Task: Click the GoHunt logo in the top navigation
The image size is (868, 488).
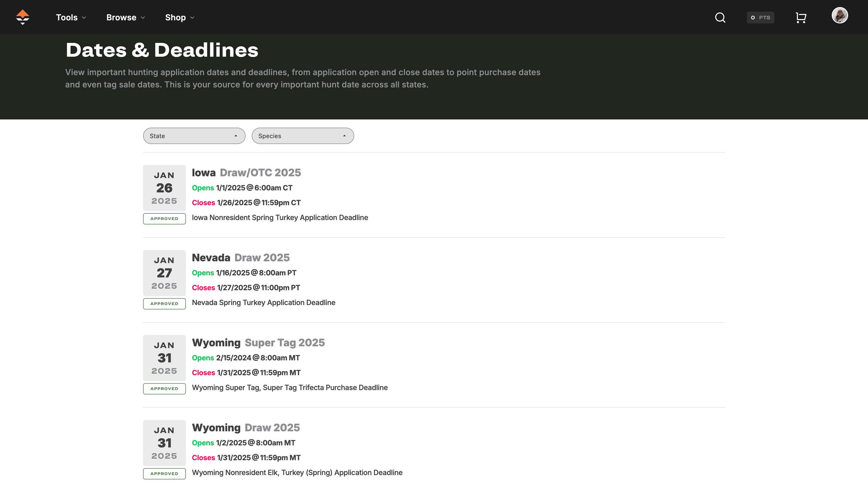Action: [x=22, y=17]
